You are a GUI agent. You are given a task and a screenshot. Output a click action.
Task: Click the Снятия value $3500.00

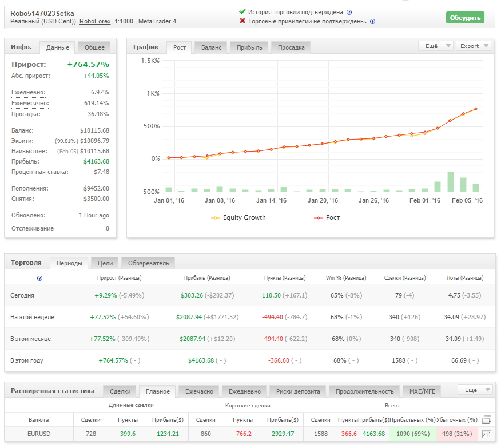[96, 199]
